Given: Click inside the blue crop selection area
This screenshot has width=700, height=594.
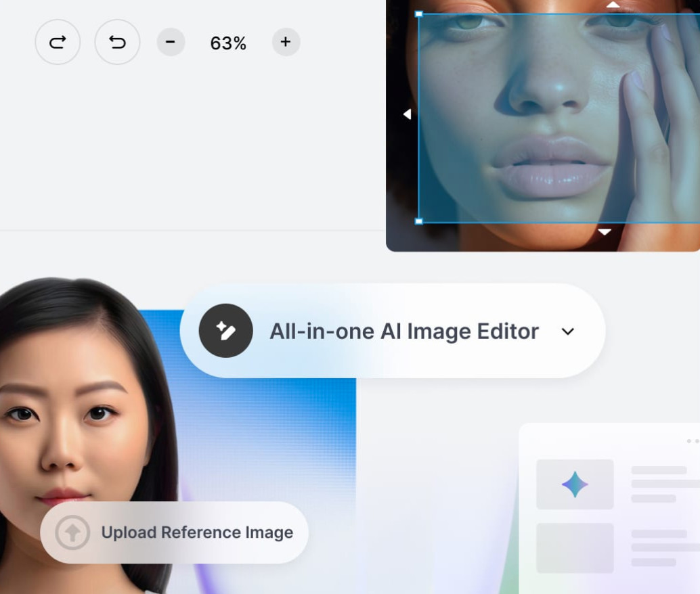Looking at the screenshot, I should [542, 122].
